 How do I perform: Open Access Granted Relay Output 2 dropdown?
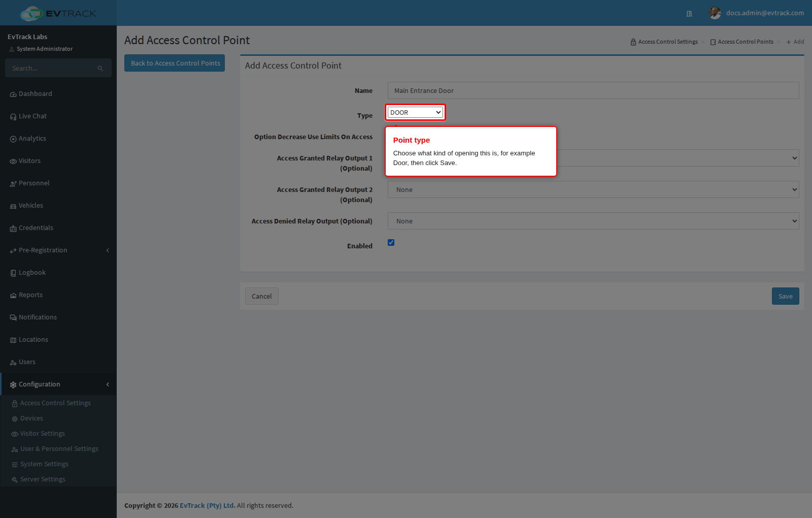pyautogui.click(x=593, y=189)
